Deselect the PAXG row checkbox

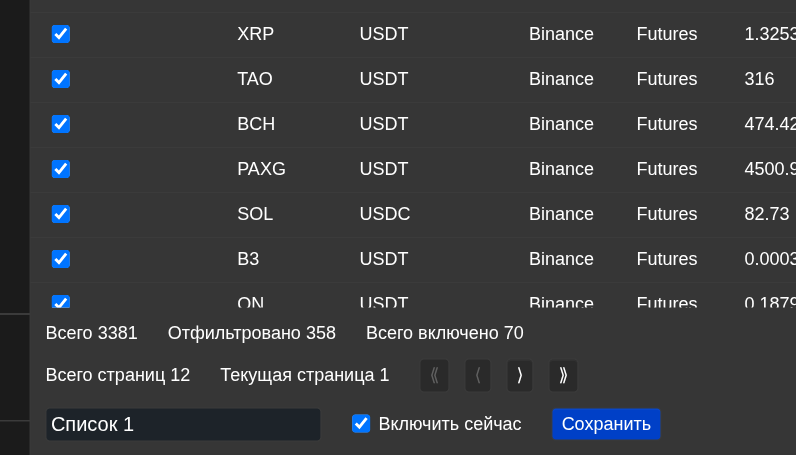tap(61, 169)
